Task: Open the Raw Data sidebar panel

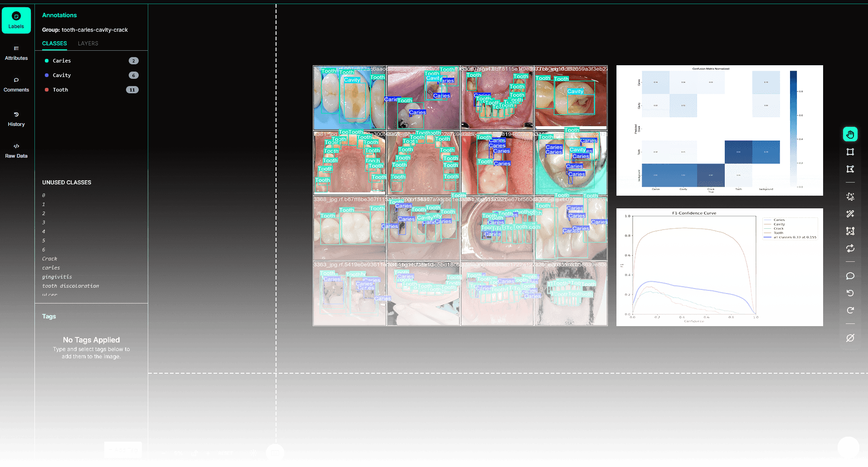Action: [x=16, y=151]
